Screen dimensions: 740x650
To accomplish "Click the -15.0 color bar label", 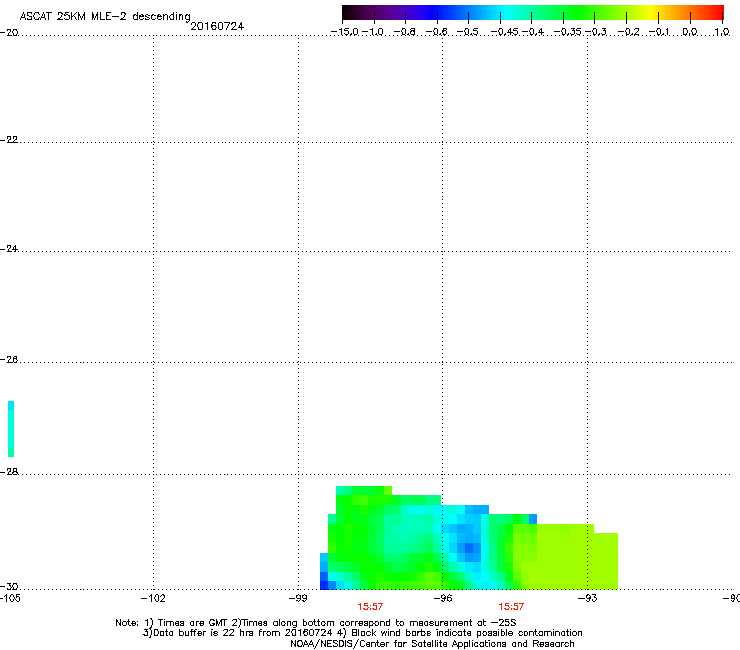I will pyautogui.click(x=345, y=32).
